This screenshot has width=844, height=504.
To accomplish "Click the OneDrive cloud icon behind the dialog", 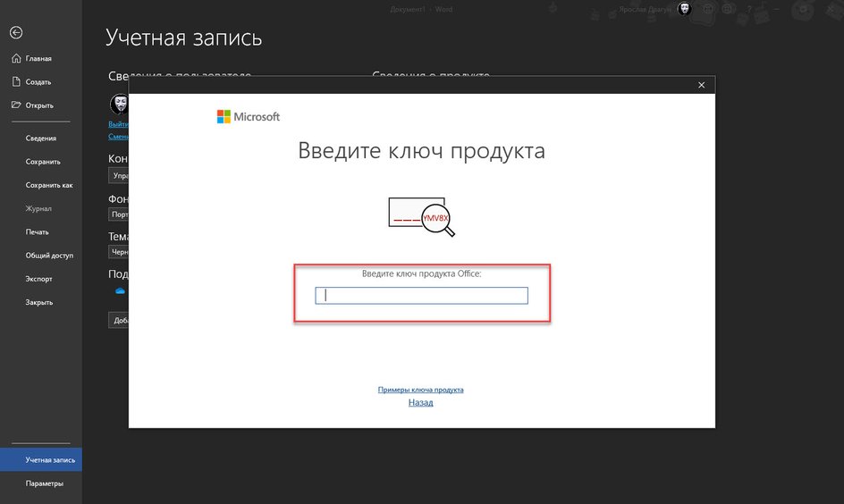I will click(x=120, y=291).
